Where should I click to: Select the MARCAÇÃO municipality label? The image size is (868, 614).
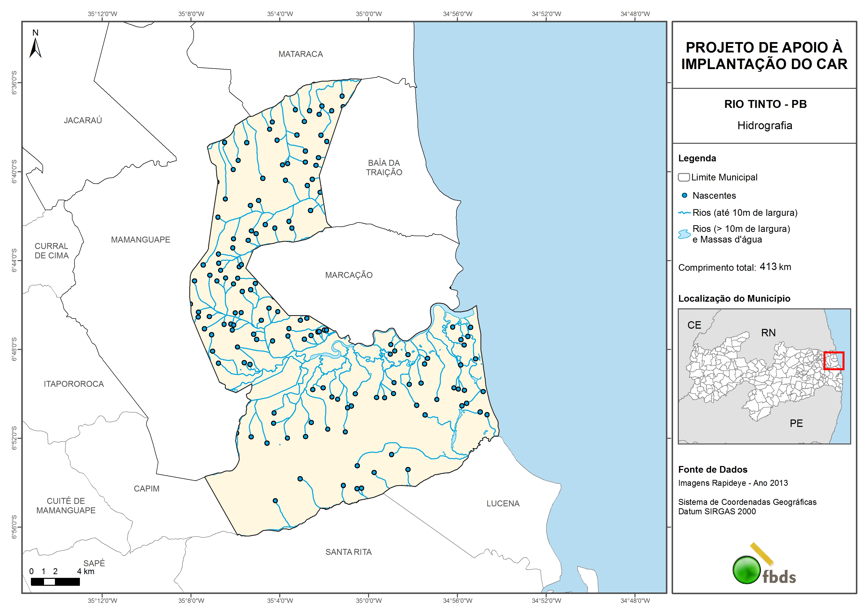[x=349, y=275]
